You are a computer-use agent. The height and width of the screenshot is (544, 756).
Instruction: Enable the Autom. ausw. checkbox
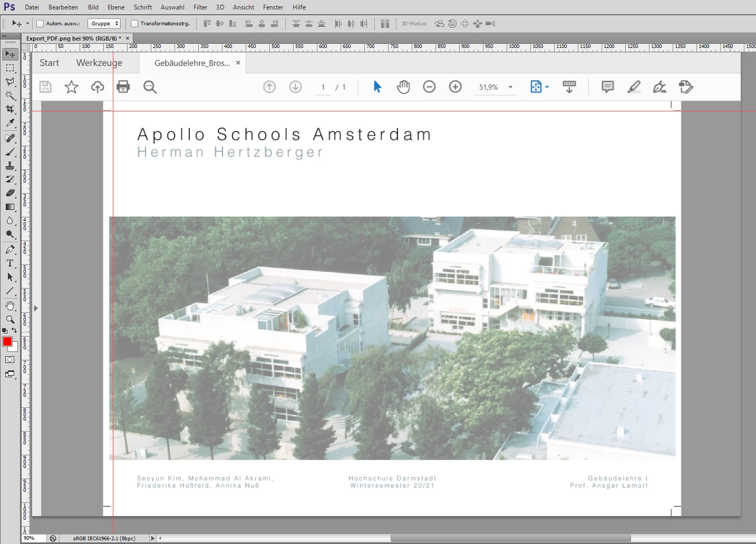coord(40,24)
